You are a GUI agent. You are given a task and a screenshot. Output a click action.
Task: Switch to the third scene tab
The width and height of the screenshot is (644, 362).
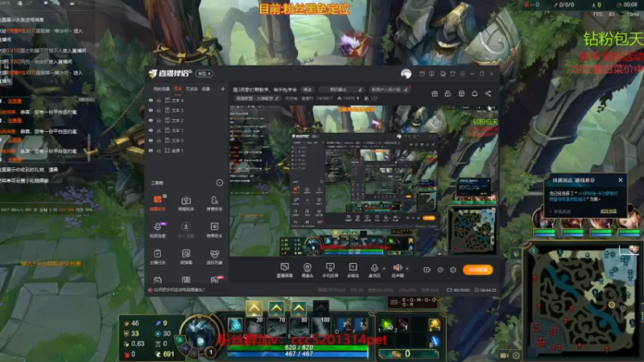pyautogui.click(x=192, y=89)
